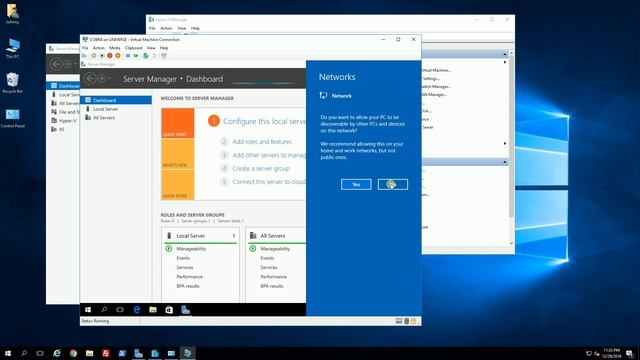Screen dimensions: 640x360
Task: Open the This PC desktop icon
Action: point(13,49)
